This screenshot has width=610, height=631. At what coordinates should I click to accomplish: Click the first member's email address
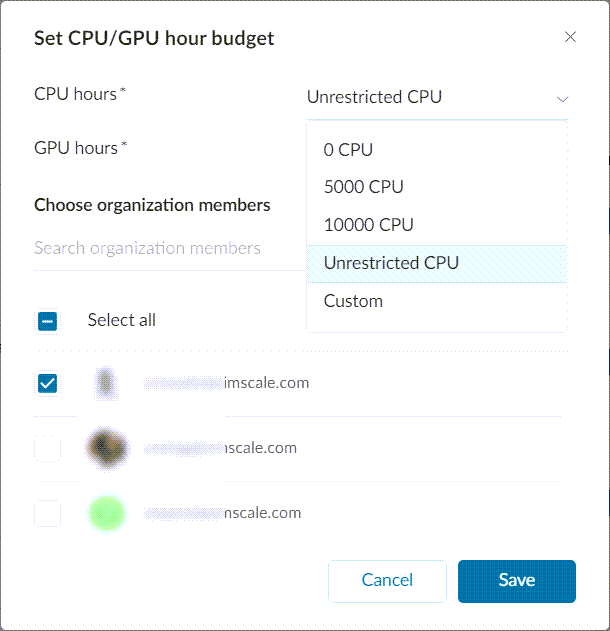click(x=226, y=383)
